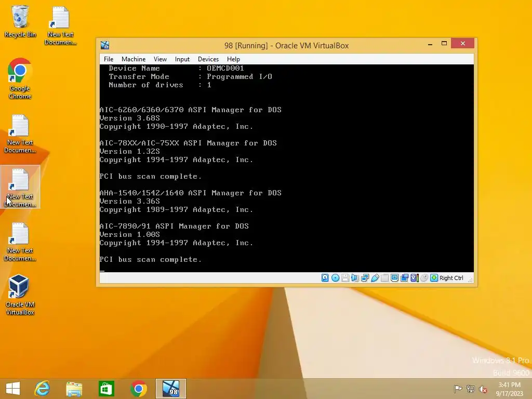The height and width of the screenshot is (399, 532).
Task: Click the Right Ctrl host key label
Action: 451,278
